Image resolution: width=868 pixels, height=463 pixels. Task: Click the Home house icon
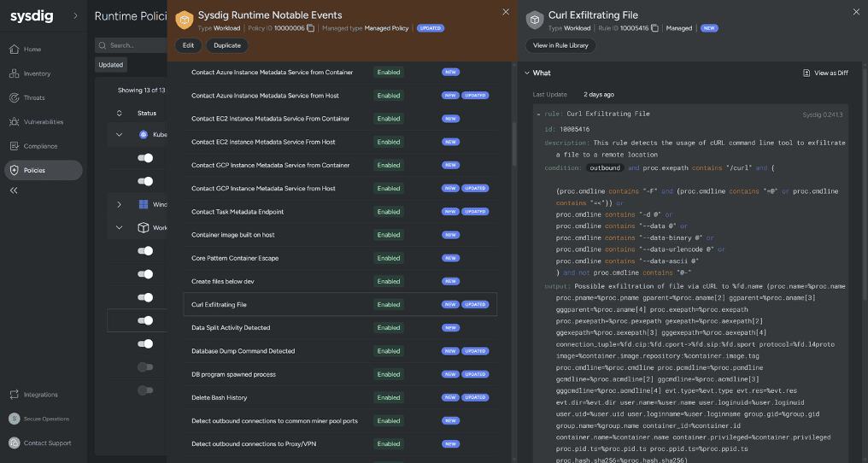point(15,50)
